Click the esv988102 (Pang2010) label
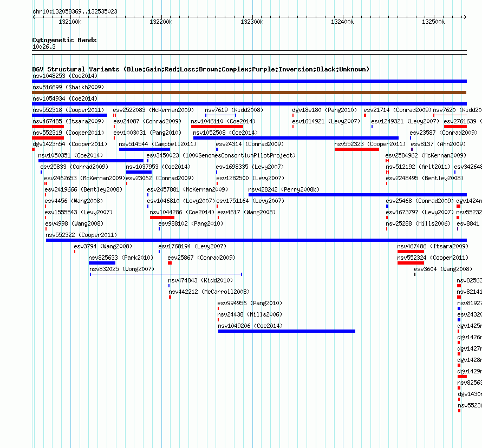Image resolution: width=482 pixels, height=448 pixels. click(x=191, y=223)
